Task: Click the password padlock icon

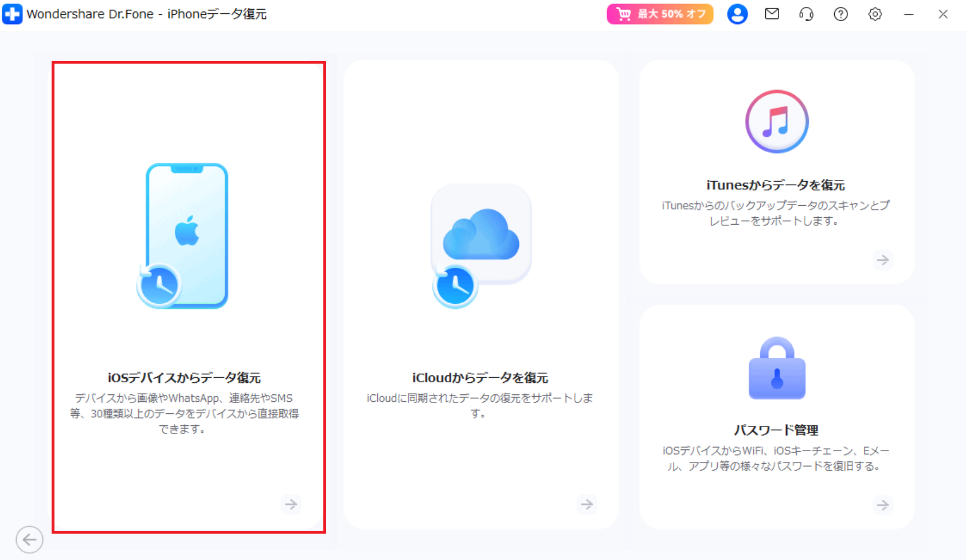Action: point(777,368)
